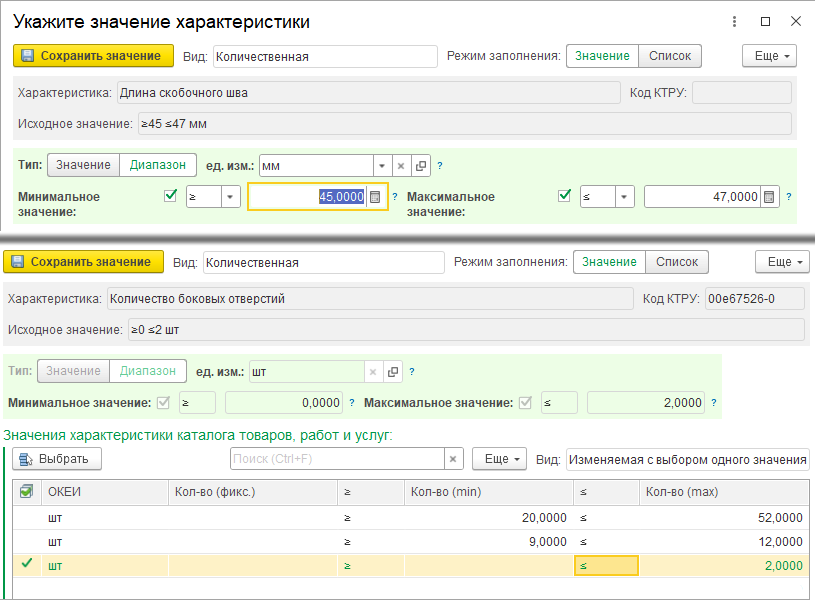Uncheck the Минимальное значение checkbox
This screenshot has height=600, width=815.
(170, 195)
